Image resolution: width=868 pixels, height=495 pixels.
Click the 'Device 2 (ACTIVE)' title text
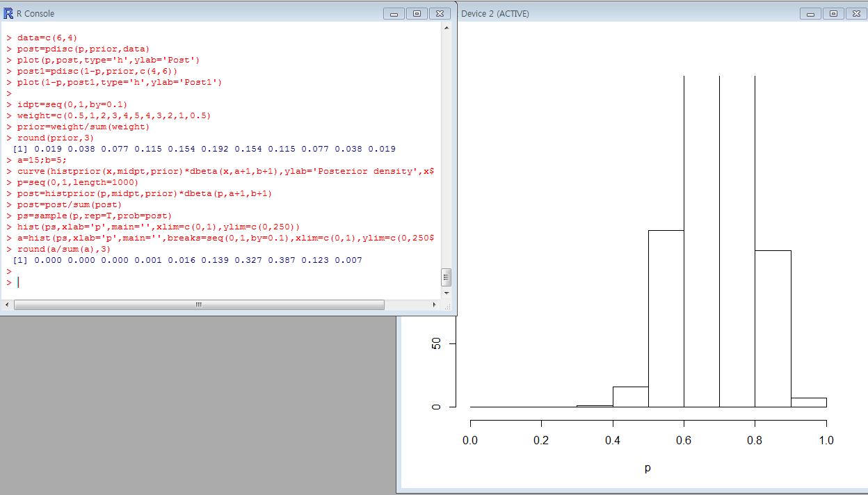[x=495, y=13]
